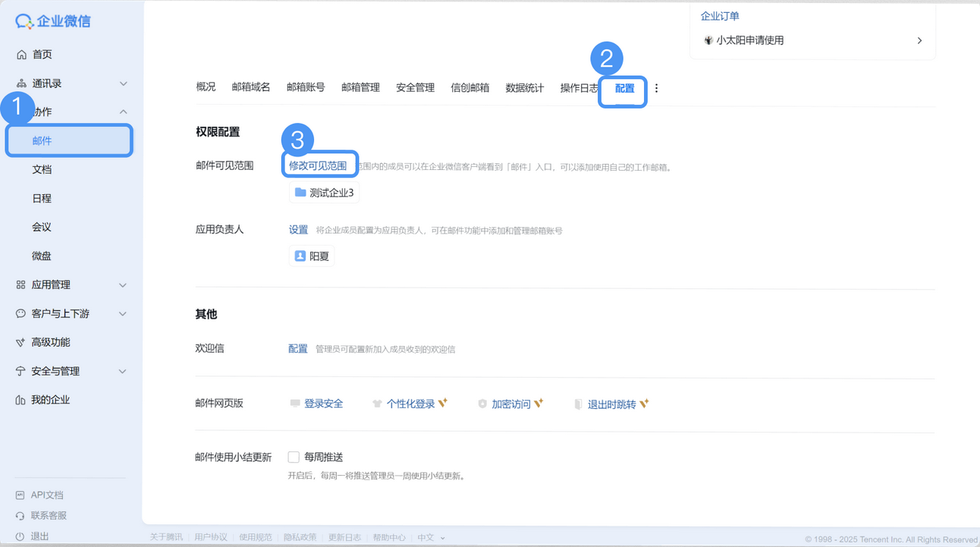Click 修改可见范围 to edit mail visibility
Screen dimensions: 980x547
[319, 164]
